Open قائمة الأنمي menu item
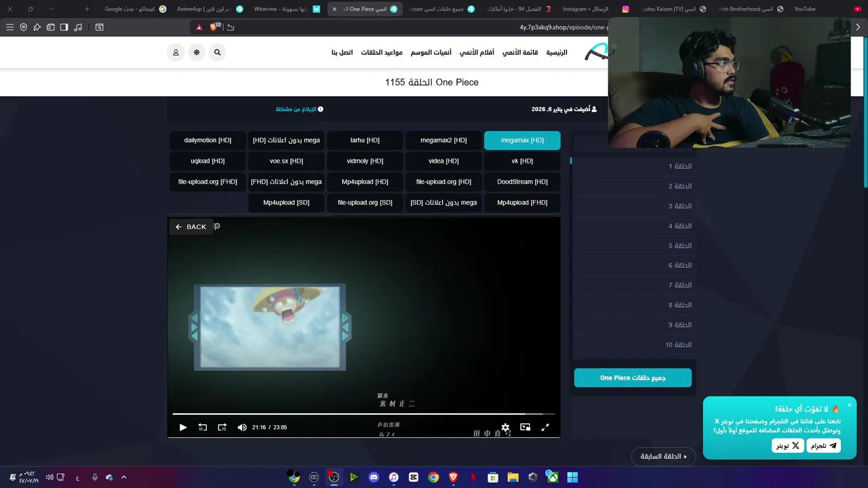 tap(520, 52)
